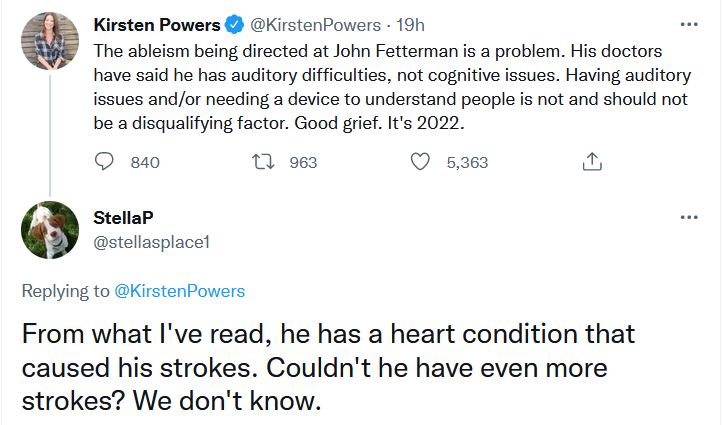The height and width of the screenshot is (425, 723).
Task: Click the 5,363 likes count
Action: click(467, 162)
